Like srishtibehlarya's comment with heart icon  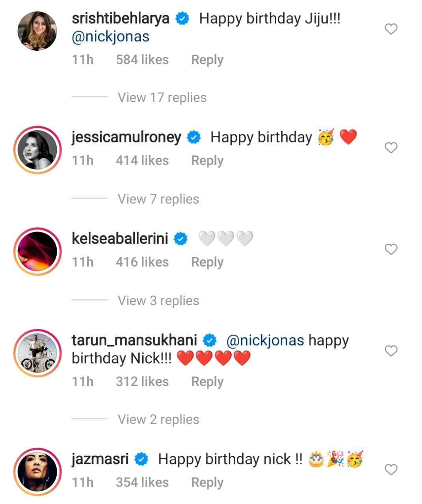click(x=390, y=29)
